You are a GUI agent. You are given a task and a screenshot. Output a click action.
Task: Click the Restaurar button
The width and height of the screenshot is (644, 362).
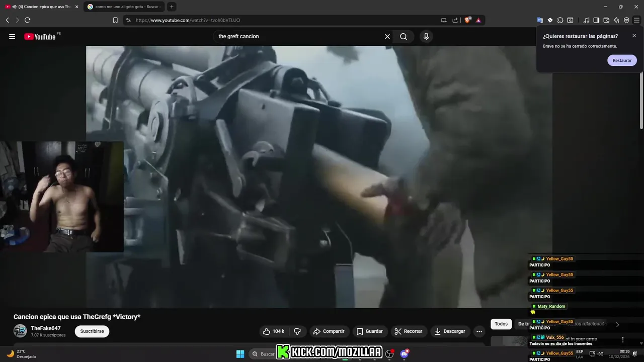coord(622,60)
